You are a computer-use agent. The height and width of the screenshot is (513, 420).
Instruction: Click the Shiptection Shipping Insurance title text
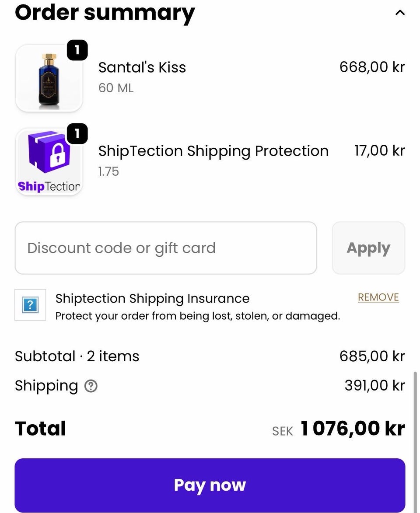(152, 298)
